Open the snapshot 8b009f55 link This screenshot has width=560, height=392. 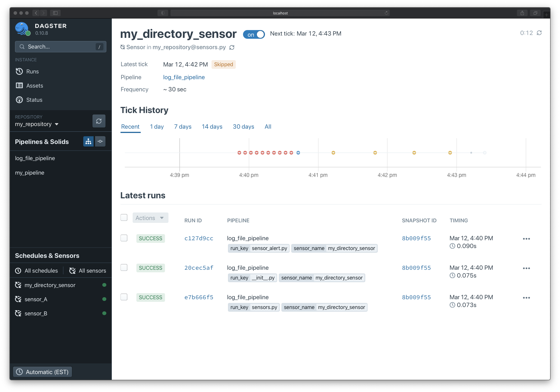click(417, 238)
